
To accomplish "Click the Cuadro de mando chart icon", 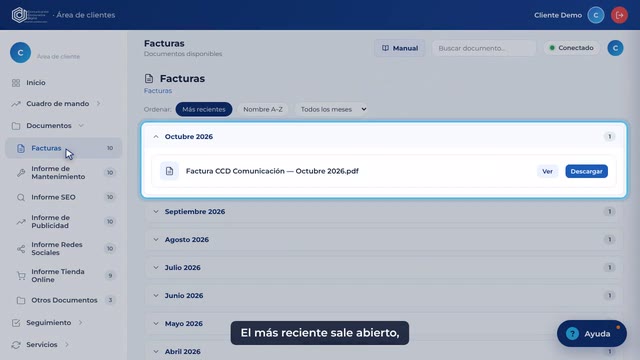I will click(16, 104).
